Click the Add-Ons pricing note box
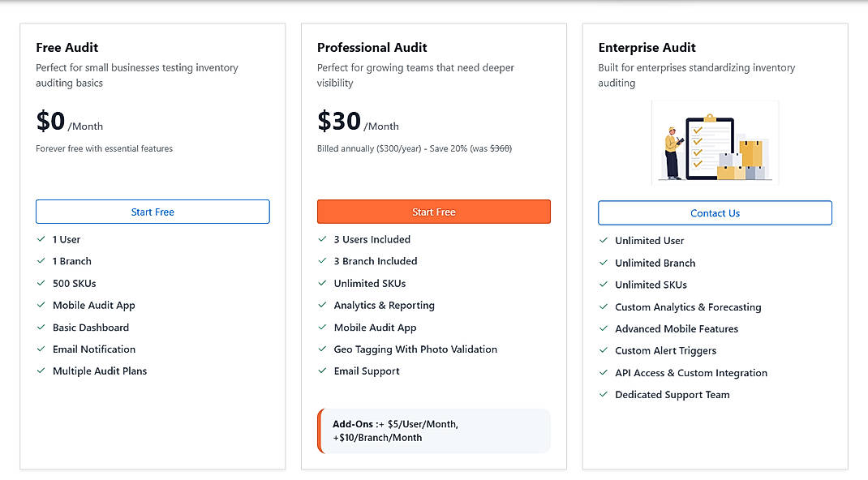This screenshot has width=868, height=480. [x=434, y=431]
